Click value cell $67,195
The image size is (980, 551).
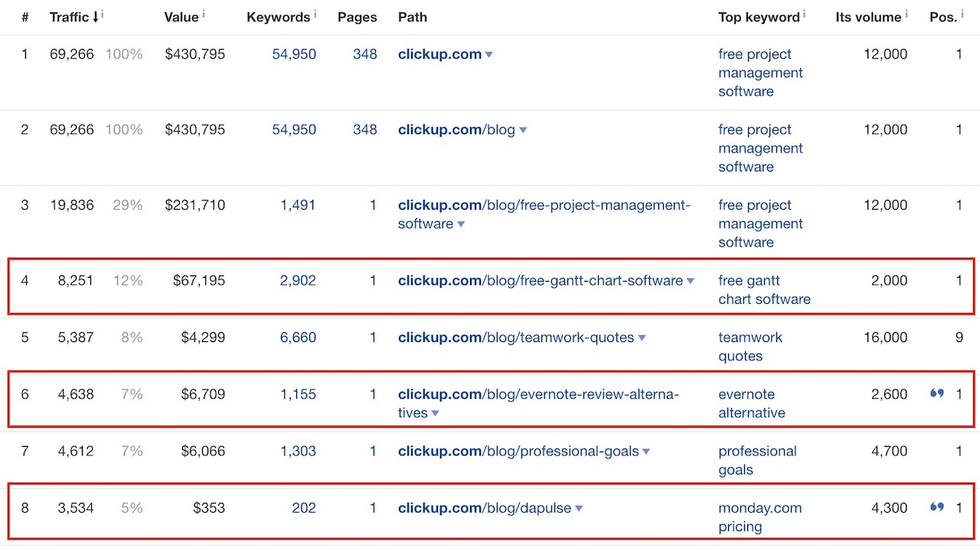199,281
